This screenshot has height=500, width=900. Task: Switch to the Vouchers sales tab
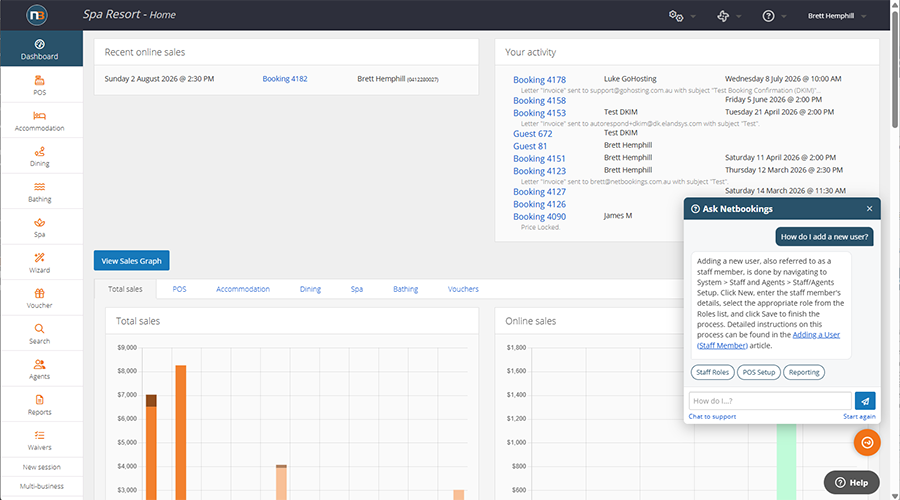click(x=463, y=289)
